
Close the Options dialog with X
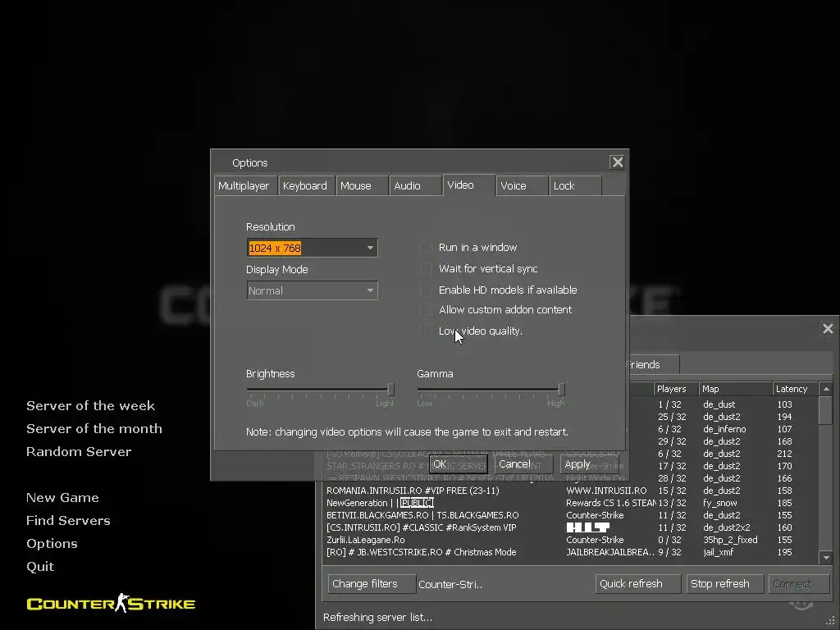click(617, 162)
